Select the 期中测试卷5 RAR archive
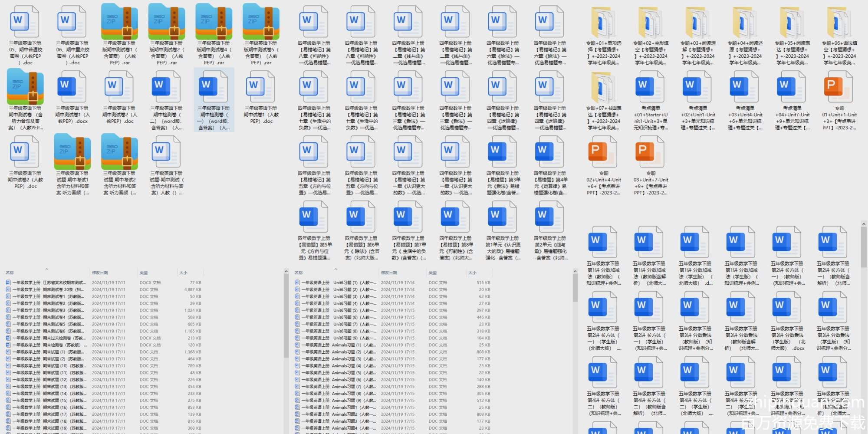Screen dimensions: 868x434 pos(261,23)
